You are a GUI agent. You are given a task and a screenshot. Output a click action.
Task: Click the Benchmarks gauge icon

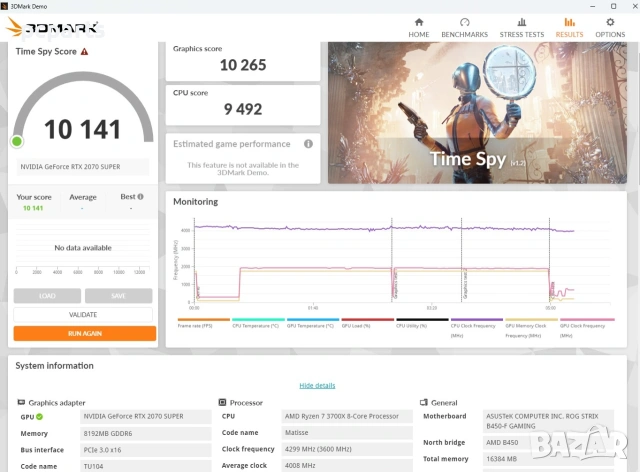[464, 22]
